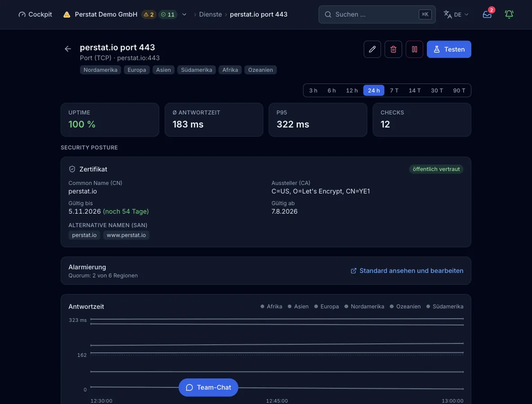Click the Gültig ab date 7.8.2026
532x404 pixels.
[x=284, y=211]
